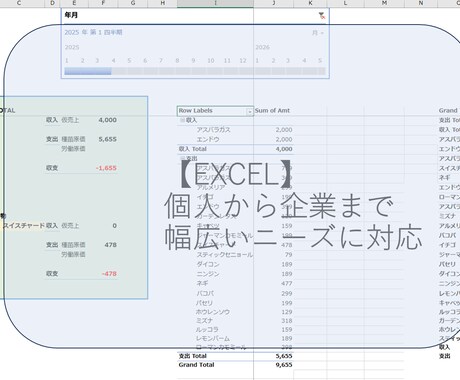Select column G header

click(133, 3)
